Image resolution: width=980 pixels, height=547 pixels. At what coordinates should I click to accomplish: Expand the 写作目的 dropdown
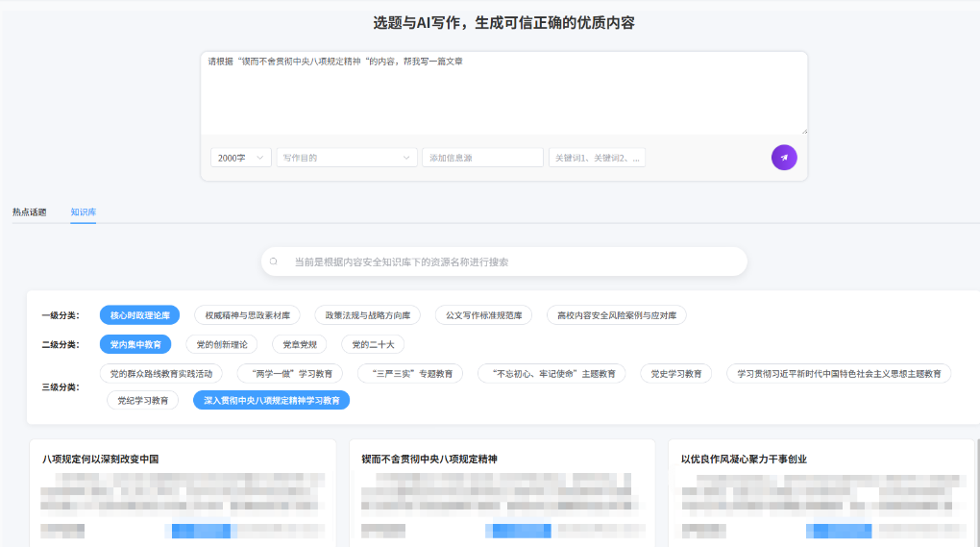click(x=347, y=158)
